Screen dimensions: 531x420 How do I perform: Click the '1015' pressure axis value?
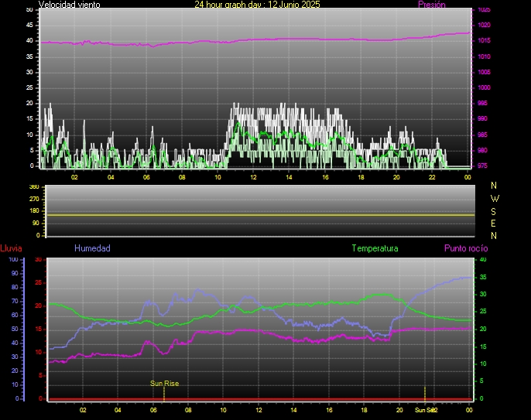tap(484, 41)
